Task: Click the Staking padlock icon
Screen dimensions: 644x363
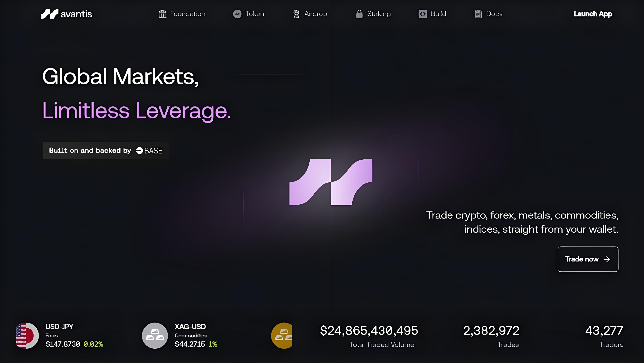Action: pos(359,14)
